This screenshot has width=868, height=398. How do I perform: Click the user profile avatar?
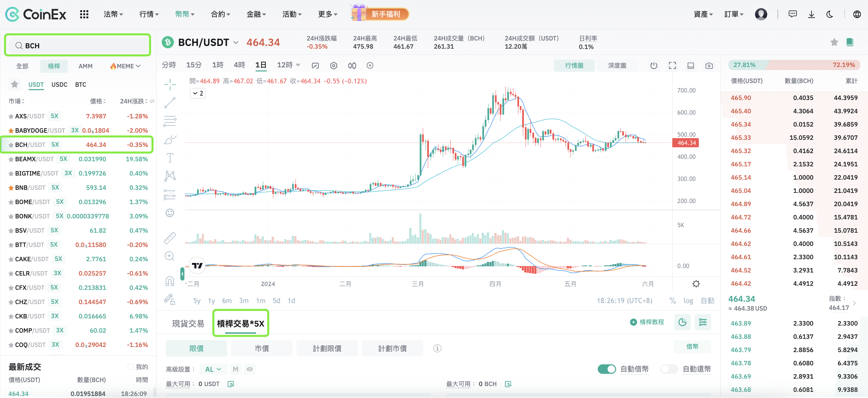point(761,14)
